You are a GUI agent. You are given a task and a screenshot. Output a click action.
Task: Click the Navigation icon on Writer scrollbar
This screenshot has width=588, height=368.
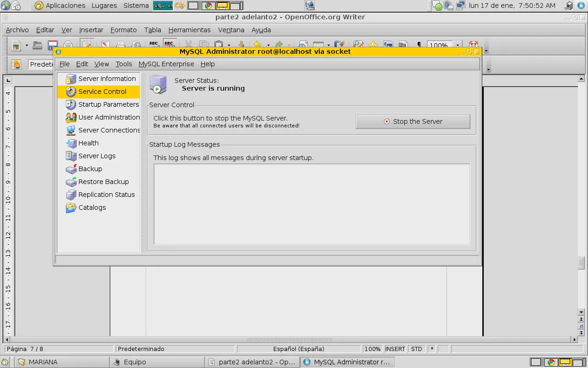click(581, 326)
